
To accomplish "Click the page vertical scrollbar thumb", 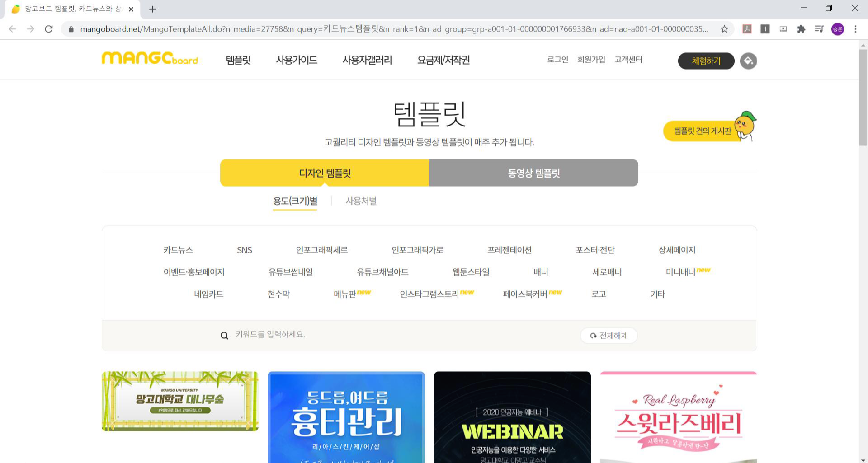I will click(x=863, y=97).
